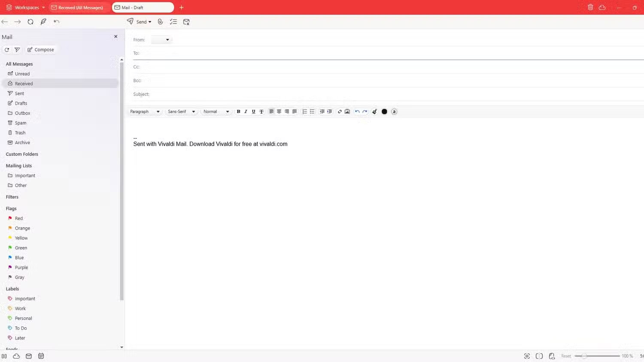Insert an image into the message
The width and height of the screenshot is (644, 362).
(x=347, y=112)
